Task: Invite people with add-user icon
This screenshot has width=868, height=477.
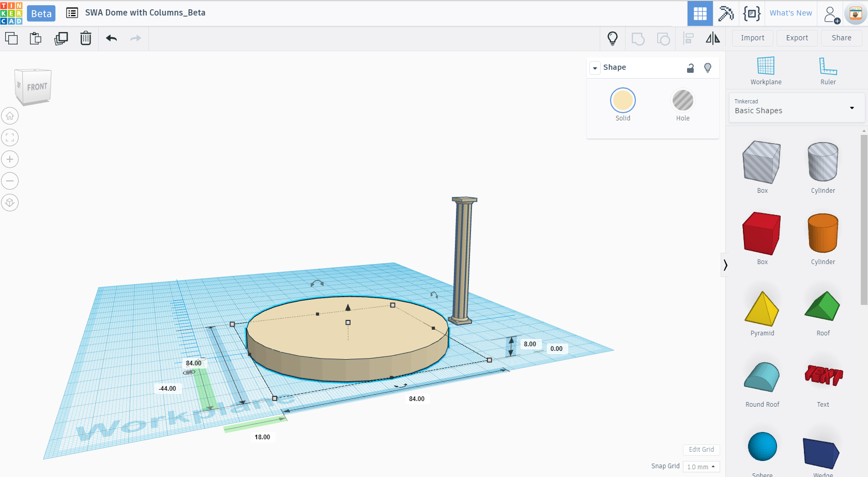Action: 831,14
